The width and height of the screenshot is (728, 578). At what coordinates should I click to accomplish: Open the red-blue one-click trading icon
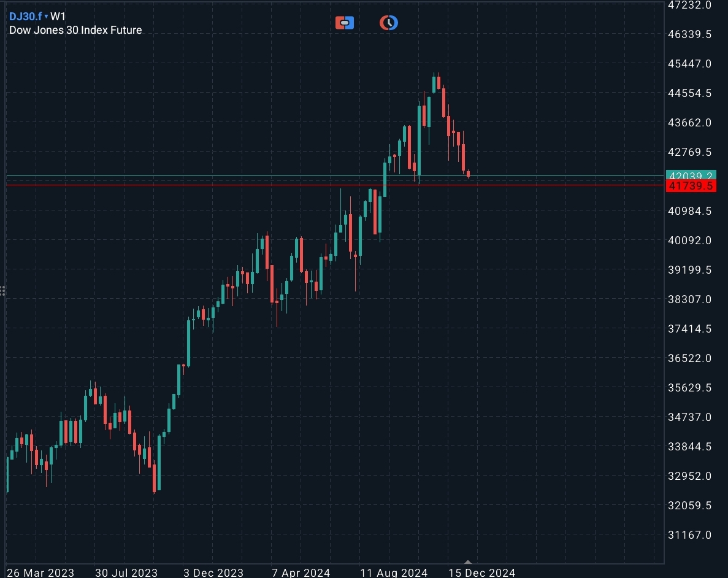[x=345, y=22]
